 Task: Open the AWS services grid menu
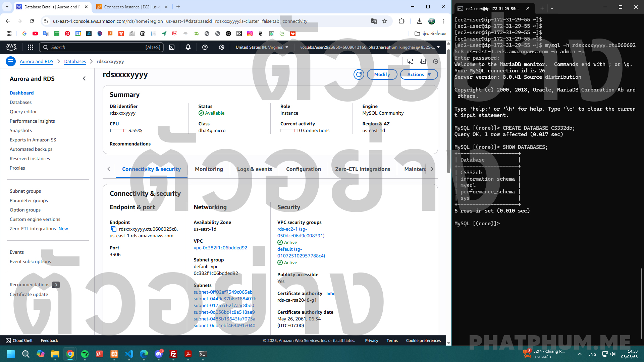[x=31, y=47]
